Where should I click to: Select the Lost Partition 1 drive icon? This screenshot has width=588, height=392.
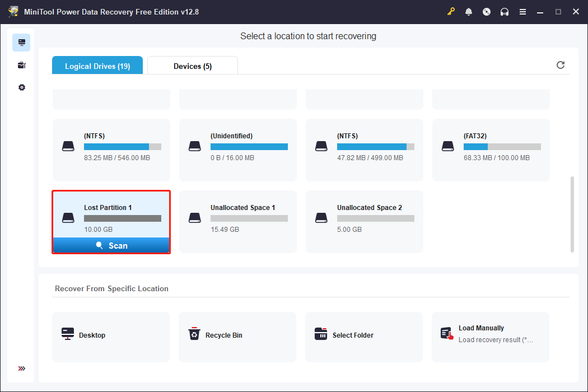tap(68, 218)
